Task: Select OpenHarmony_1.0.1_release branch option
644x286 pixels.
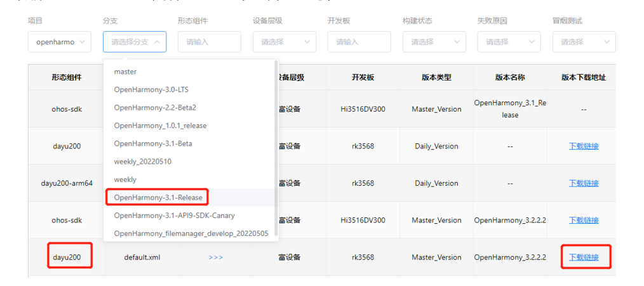Action: click(189, 126)
